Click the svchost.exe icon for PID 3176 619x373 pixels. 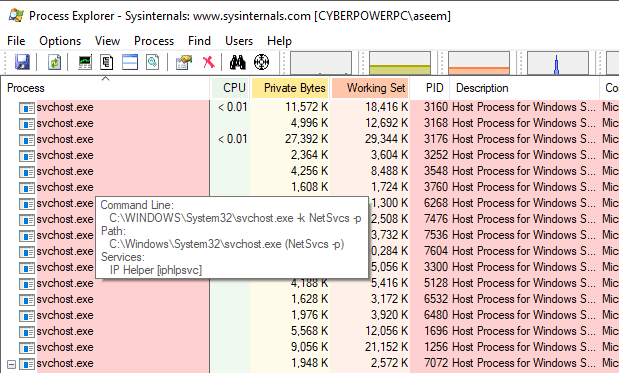tap(27, 139)
